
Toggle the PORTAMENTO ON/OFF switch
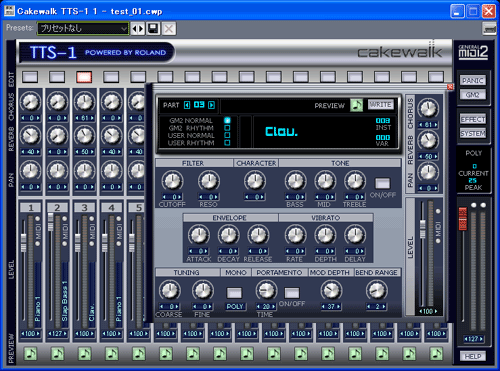tap(292, 293)
